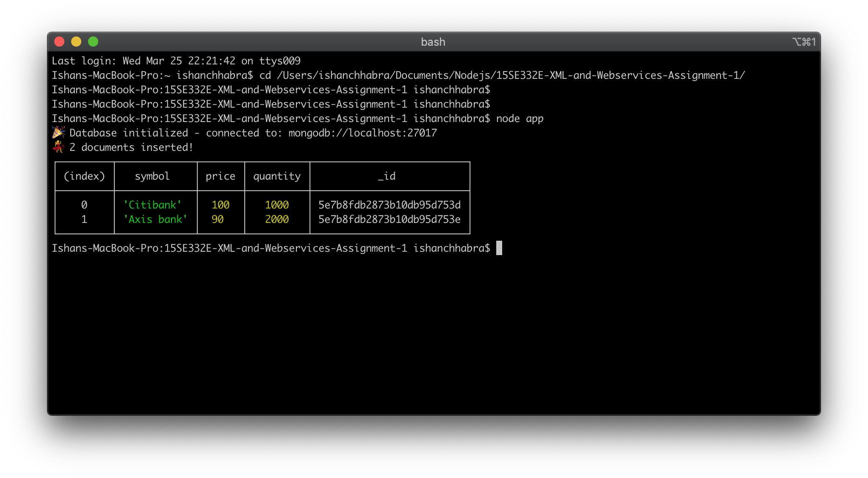Click the quantity value 1000
Viewport: 868px width, 478px height.
click(x=277, y=205)
